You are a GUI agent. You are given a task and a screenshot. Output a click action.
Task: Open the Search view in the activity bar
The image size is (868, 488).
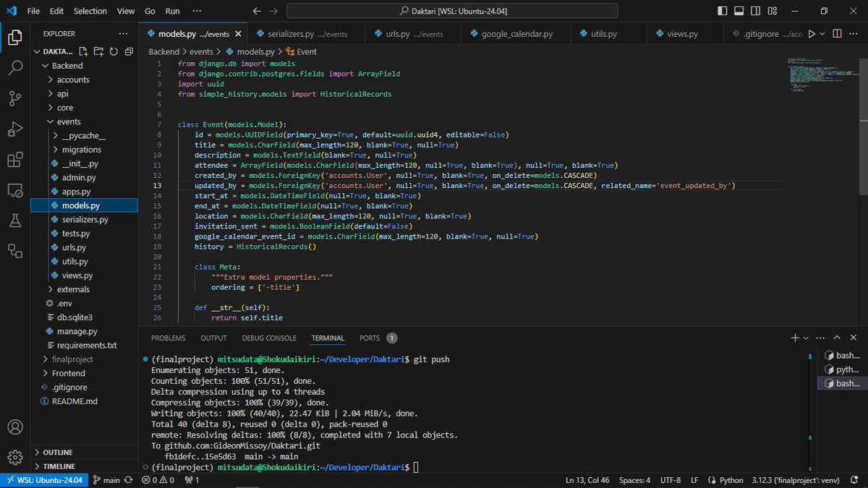click(x=14, y=68)
